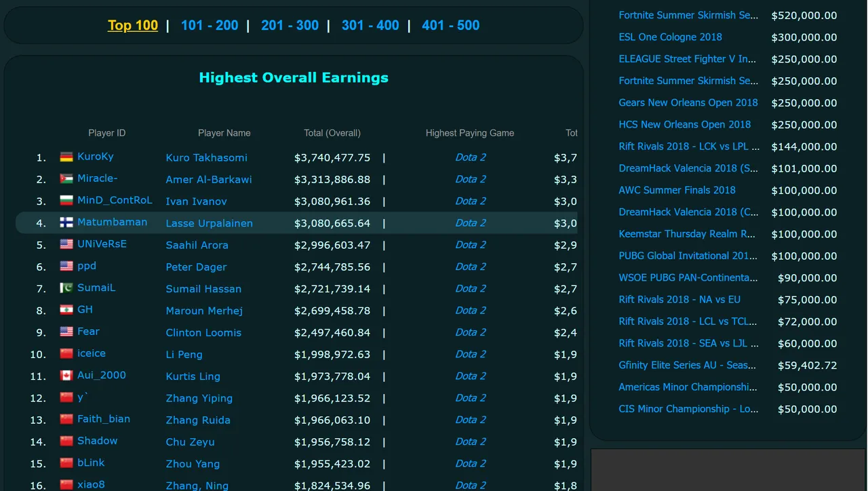Click China flag icon beside xiao8
The height and width of the screenshot is (491, 868).
coord(66,485)
